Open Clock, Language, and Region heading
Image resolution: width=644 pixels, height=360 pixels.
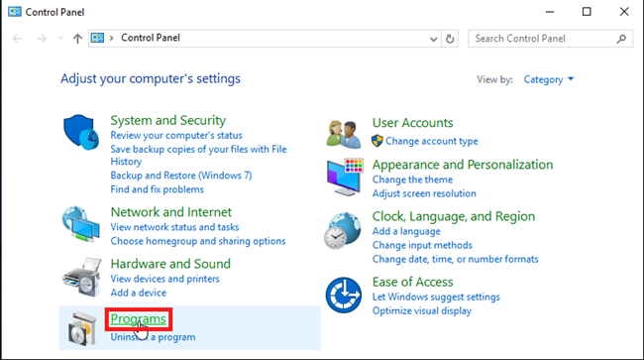pos(454,216)
